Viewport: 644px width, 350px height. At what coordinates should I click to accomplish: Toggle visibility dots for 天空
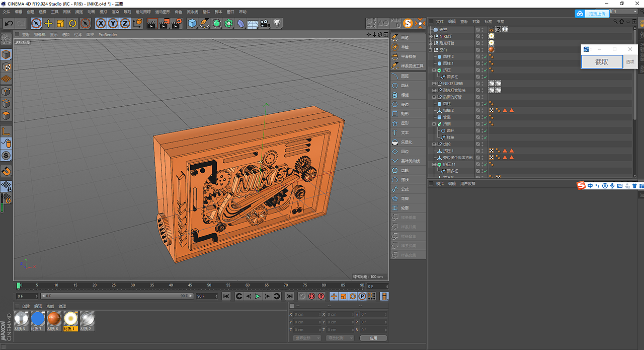click(x=481, y=30)
